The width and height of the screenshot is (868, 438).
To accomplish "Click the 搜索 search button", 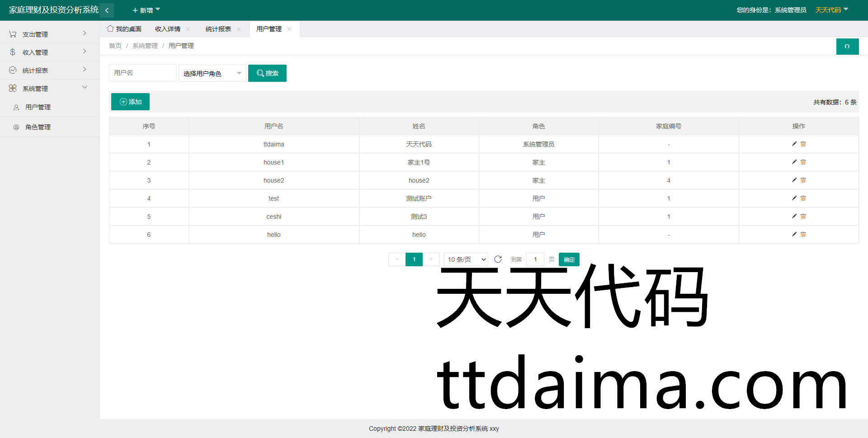I will click(x=267, y=73).
